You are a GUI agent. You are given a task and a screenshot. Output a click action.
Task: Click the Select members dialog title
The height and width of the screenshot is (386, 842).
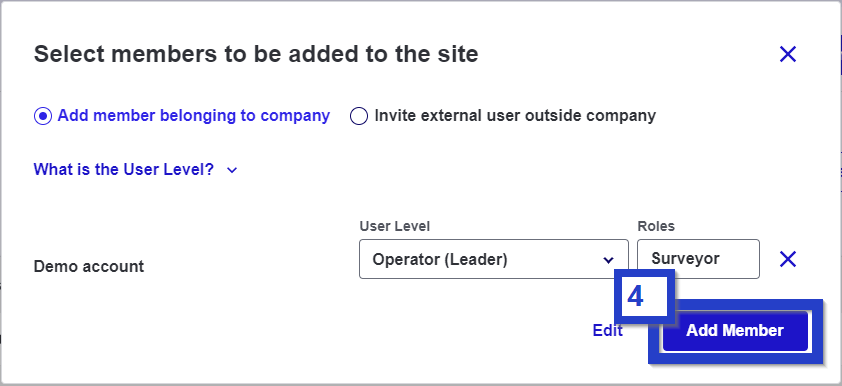tap(256, 54)
